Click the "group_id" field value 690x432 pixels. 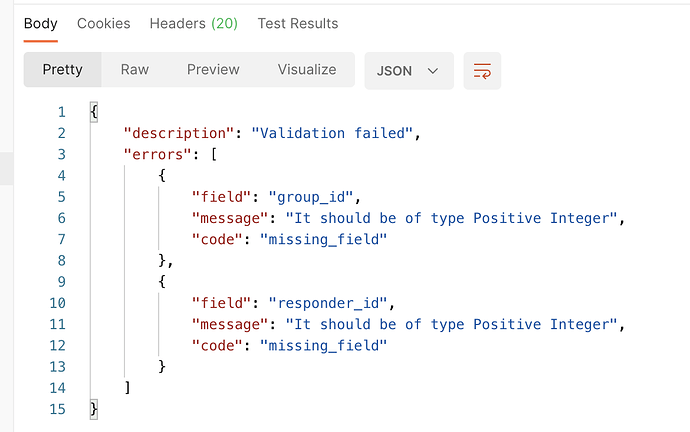tap(310, 197)
